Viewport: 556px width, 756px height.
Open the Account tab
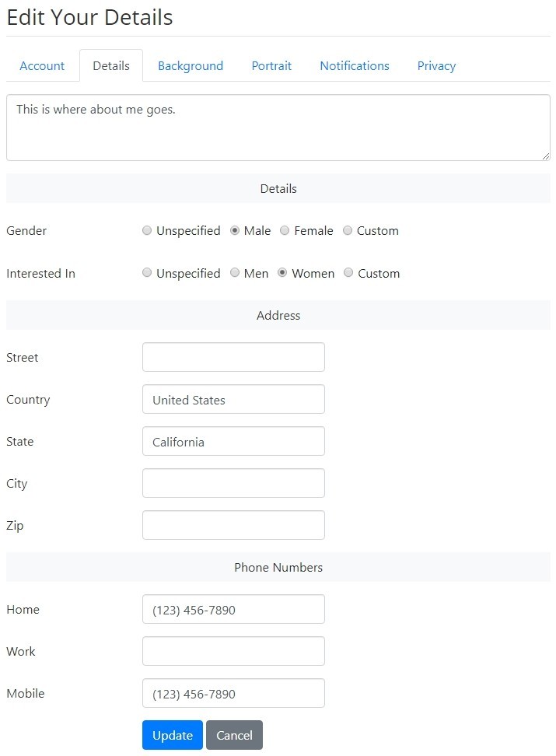pos(42,65)
